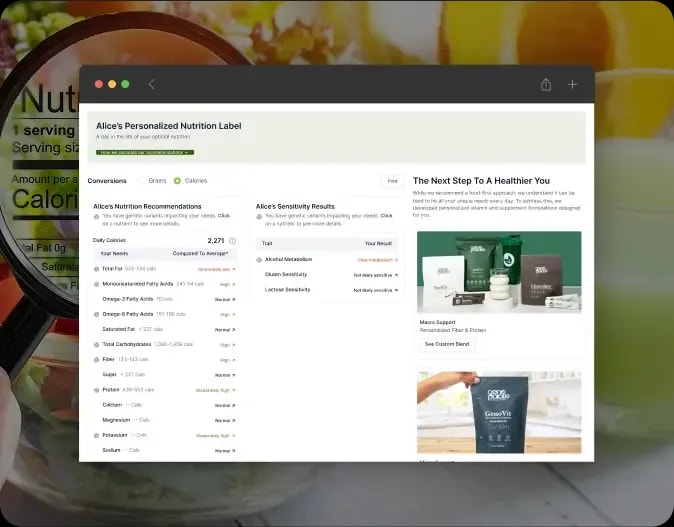Image resolution: width=674 pixels, height=527 pixels.
Task: Select the Protein nutrient name
Action: click(x=111, y=390)
